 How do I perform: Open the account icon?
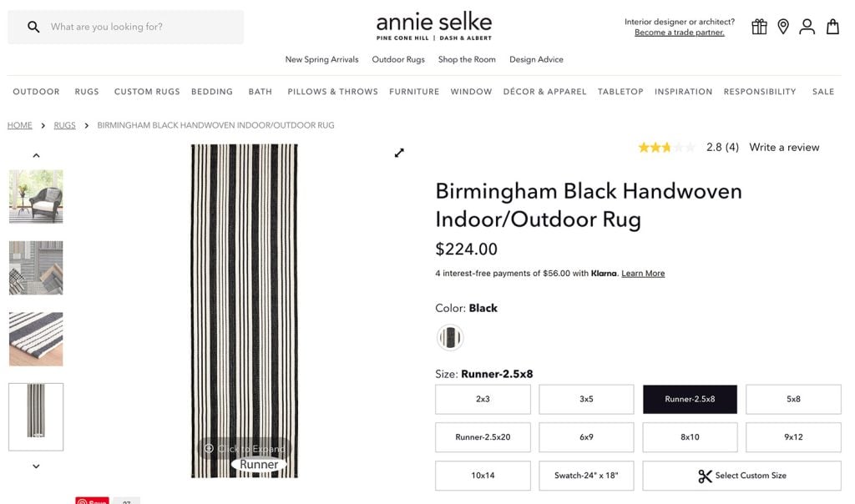click(807, 26)
